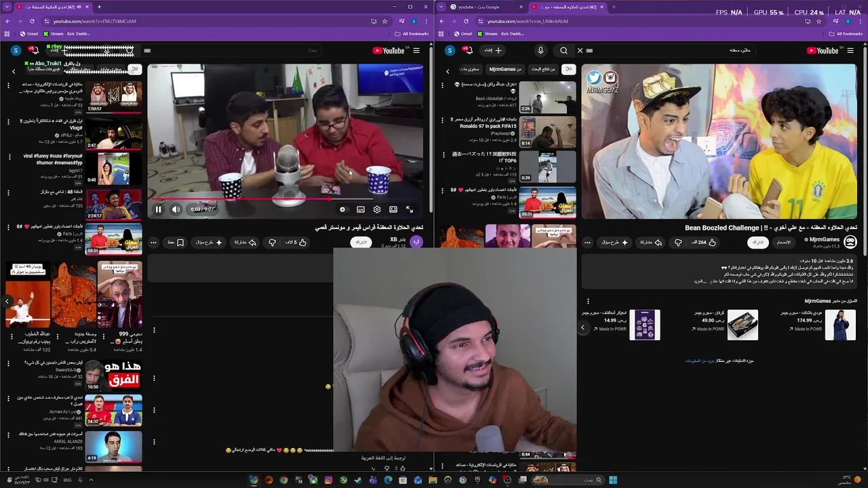Open 8:14 Ronaldo 97 video thumbnail
868x488 pixels.
pyautogui.click(x=547, y=131)
